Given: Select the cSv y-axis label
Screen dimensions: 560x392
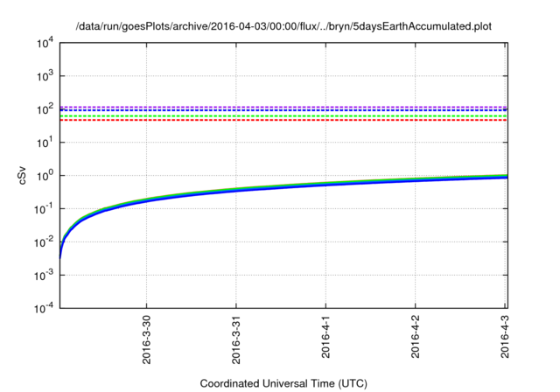Looking at the screenshot, I should point(23,175).
